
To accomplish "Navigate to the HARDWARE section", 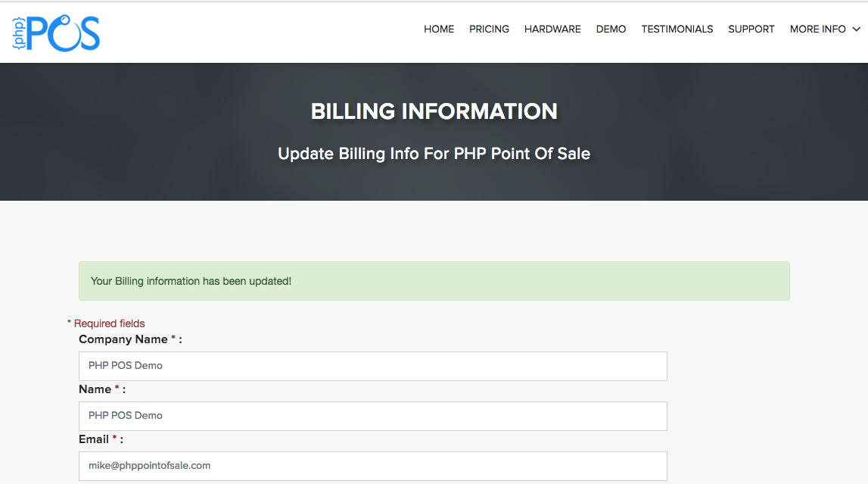I will click(552, 29).
